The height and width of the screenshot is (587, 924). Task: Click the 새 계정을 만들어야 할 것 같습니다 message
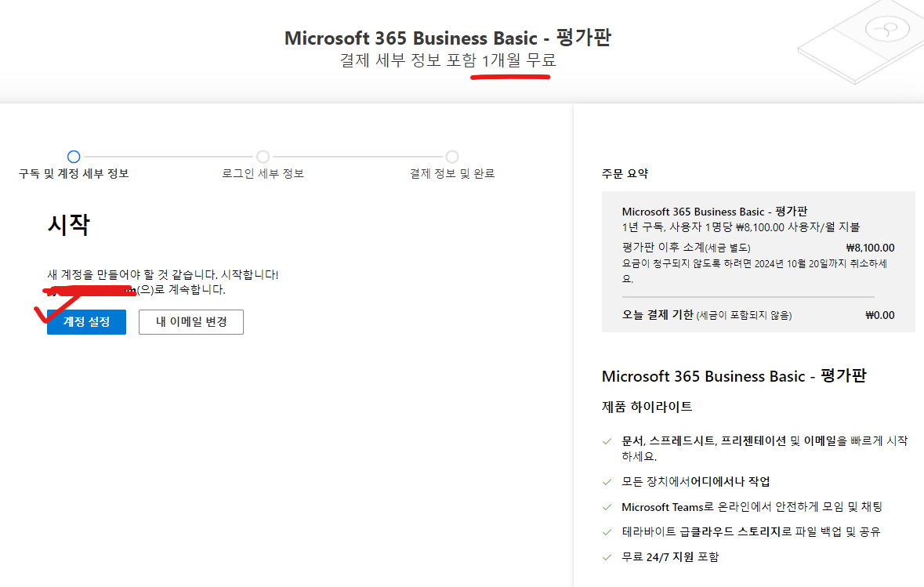163,274
